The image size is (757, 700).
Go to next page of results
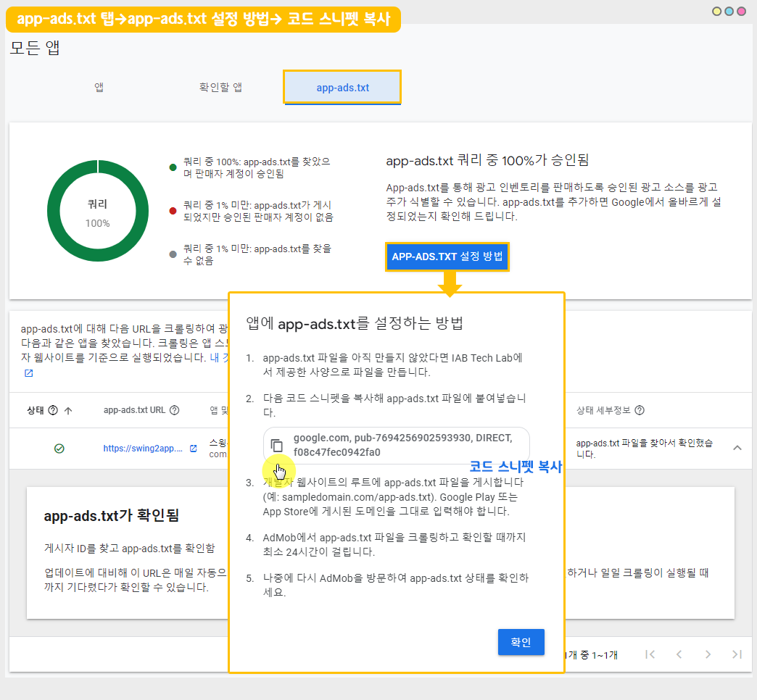(x=708, y=654)
